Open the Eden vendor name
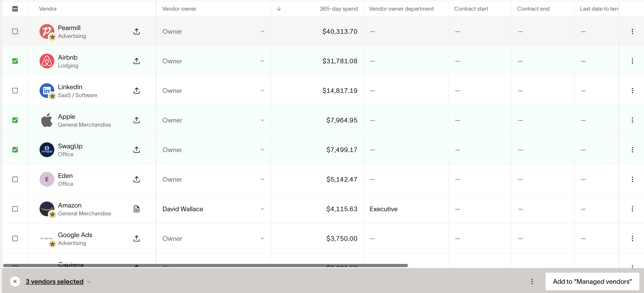 (x=65, y=176)
